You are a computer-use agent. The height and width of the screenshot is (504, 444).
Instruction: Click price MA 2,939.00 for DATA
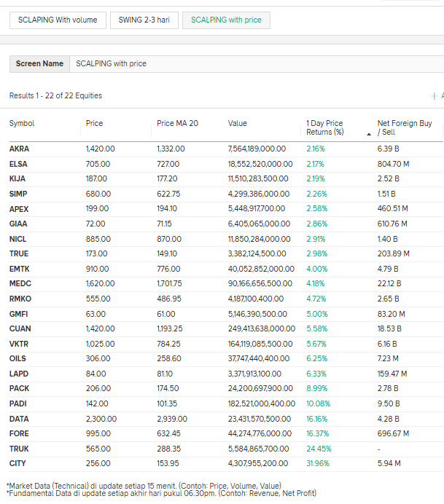coord(172,419)
